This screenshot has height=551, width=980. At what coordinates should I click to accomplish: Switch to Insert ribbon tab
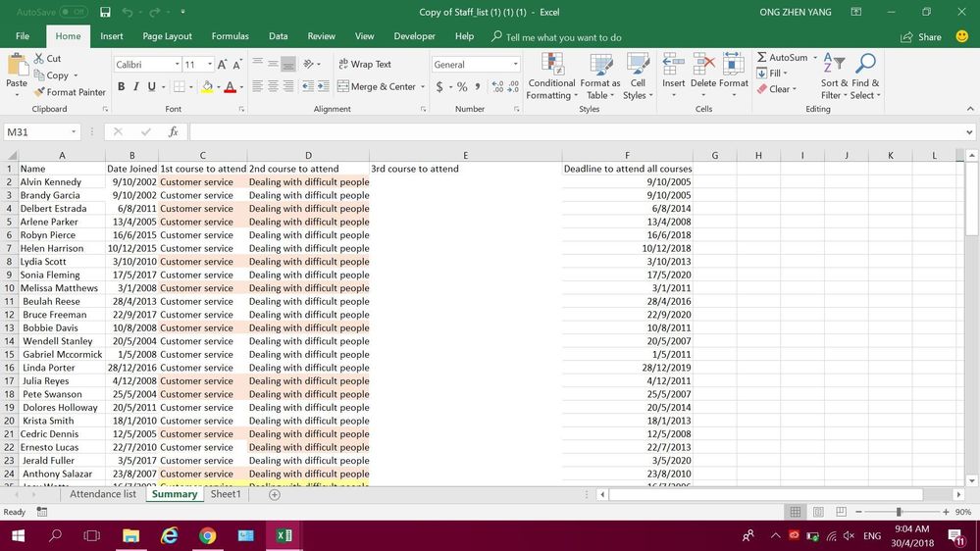pos(111,36)
